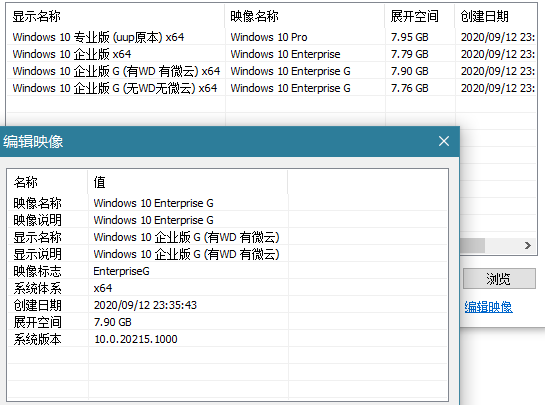Select the 系统体系 property row
Image resolution: width=545 pixels, height=405 pixels.
pyautogui.click(x=228, y=288)
